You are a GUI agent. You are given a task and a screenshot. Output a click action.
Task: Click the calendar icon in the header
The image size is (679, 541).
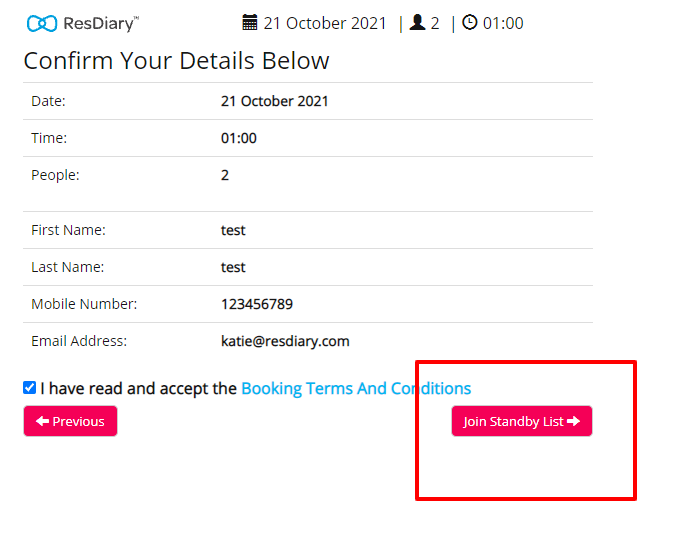[x=250, y=23]
